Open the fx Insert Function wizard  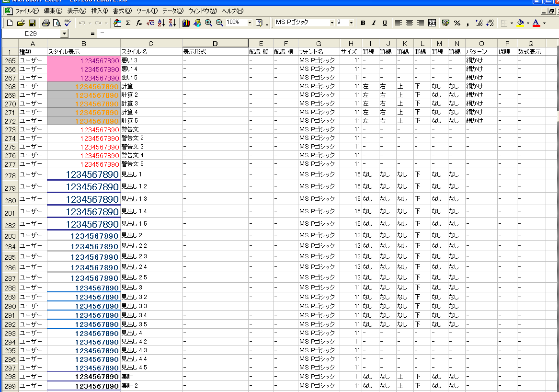coord(139,23)
